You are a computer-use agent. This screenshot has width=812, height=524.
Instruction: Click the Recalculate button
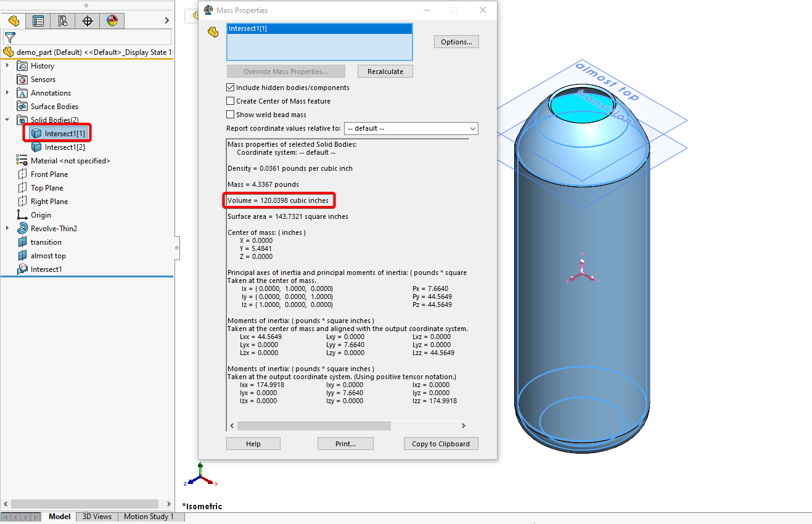[385, 72]
